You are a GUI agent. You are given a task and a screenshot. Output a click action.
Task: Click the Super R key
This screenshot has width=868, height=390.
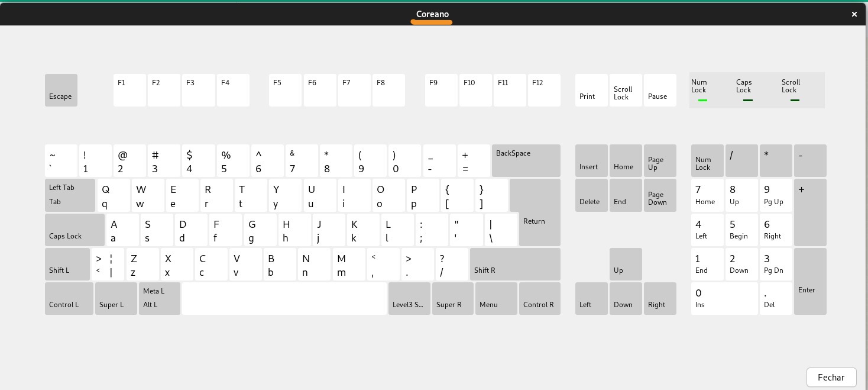click(453, 298)
